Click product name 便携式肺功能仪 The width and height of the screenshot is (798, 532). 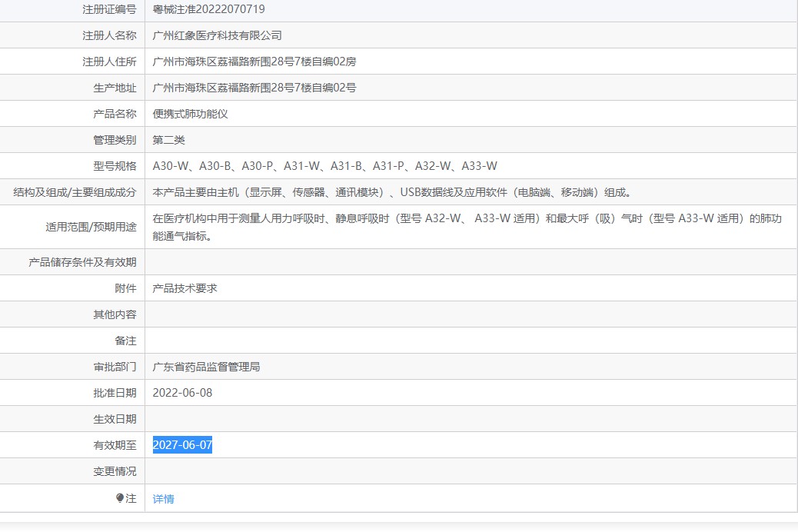tap(191, 114)
